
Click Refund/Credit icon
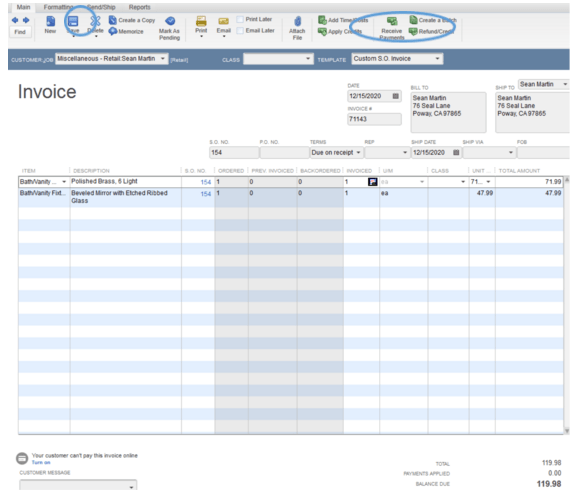(x=413, y=31)
